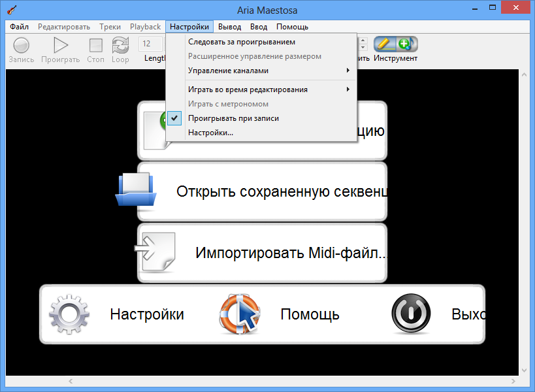Click the large Помощь text on the welcome screen
This screenshot has height=392, width=535.
(x=310, y=314)
